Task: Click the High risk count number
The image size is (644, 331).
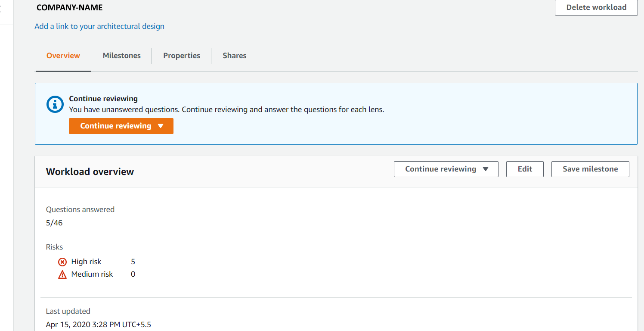Action: pyautogui.click(x=133, y=262)
